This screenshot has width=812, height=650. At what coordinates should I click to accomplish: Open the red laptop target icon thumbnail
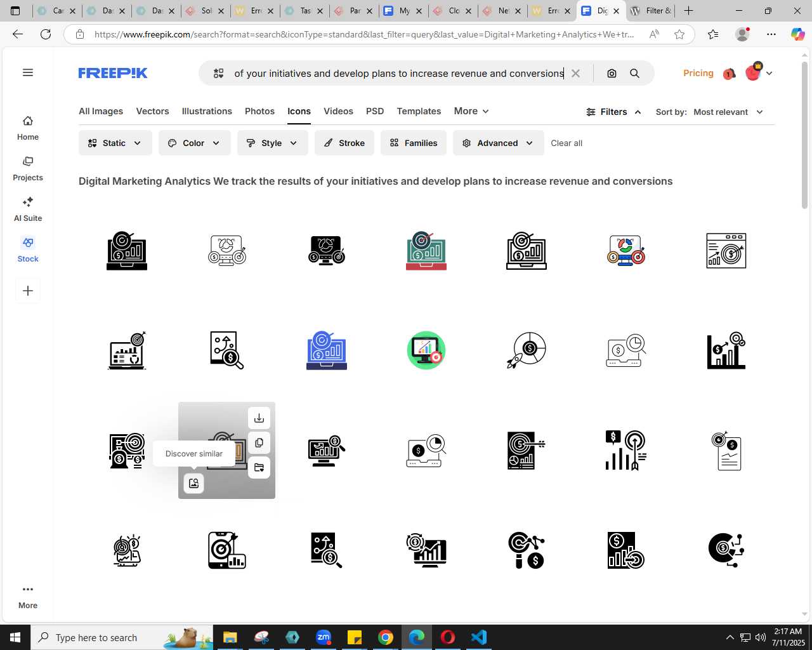pos(426,251)
